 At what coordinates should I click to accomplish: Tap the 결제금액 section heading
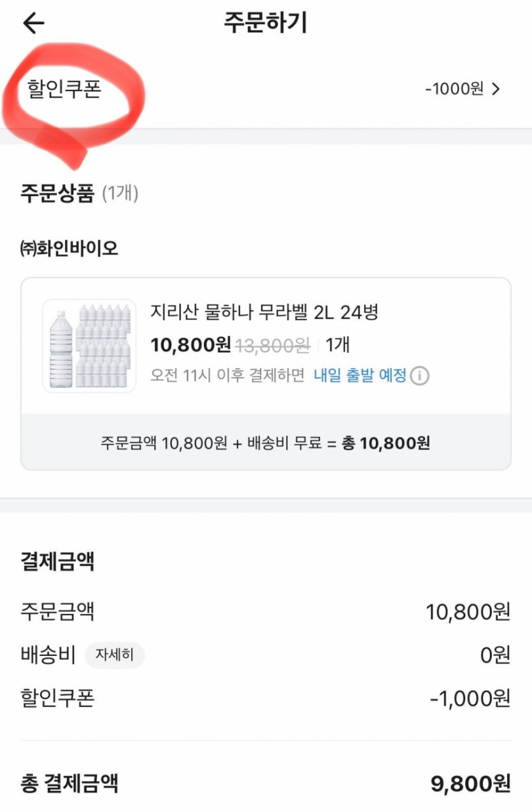(57, 562)
